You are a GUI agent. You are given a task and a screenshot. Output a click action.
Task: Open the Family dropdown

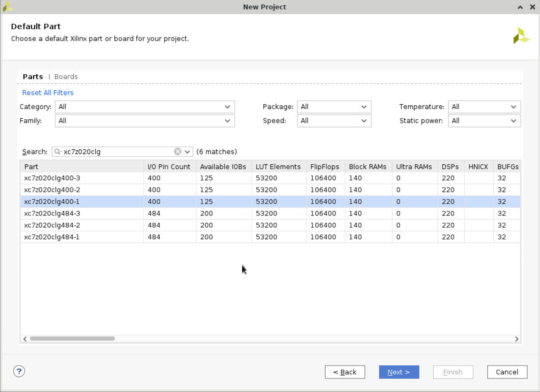point(145,121)
